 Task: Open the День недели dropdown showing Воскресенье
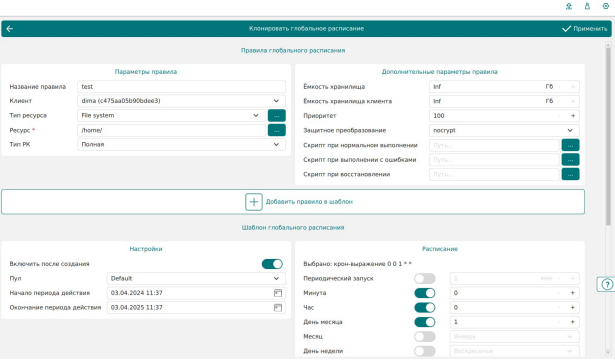[514, 351]
